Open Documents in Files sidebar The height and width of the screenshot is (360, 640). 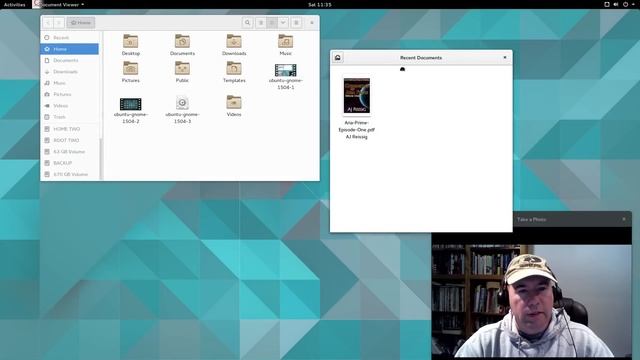tap(69, 60)
